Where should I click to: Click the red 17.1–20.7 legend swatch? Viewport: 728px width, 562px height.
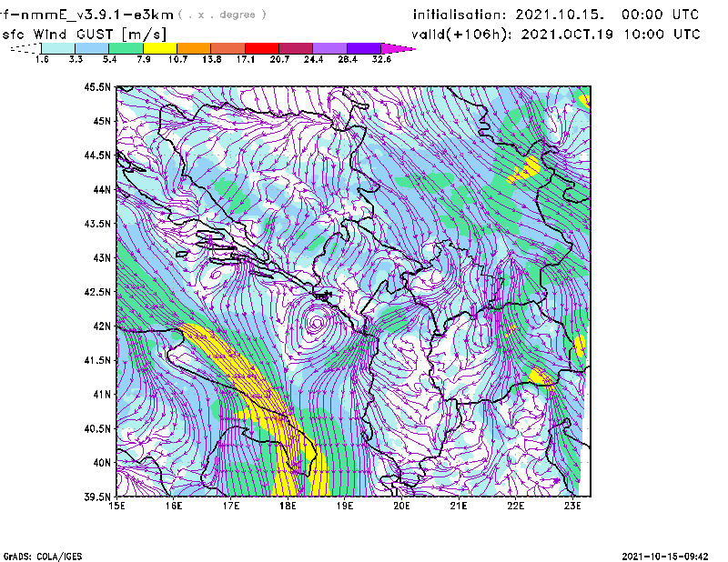(x=262, y=48)
